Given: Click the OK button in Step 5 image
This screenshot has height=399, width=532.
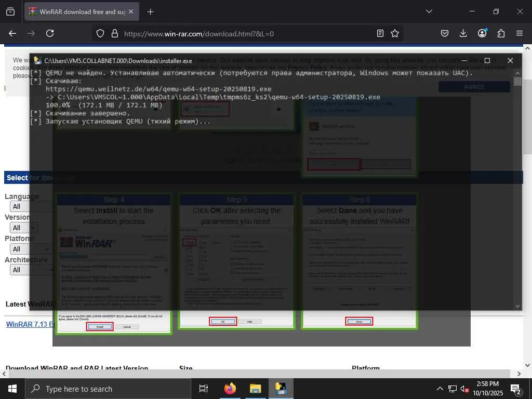Looking at the screenshot, I should coord(223,321).
